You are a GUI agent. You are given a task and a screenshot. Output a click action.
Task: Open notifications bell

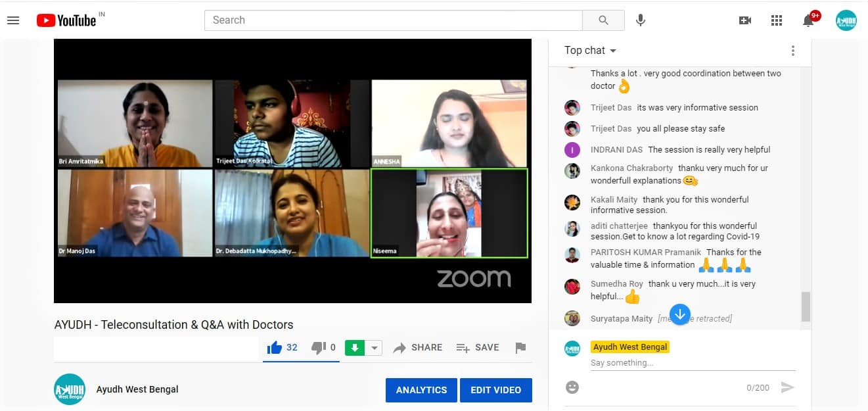(809, 20)
